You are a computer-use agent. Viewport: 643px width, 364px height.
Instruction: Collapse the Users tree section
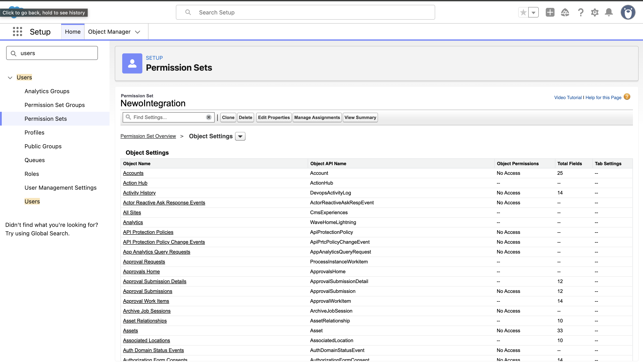coord(10,77)
